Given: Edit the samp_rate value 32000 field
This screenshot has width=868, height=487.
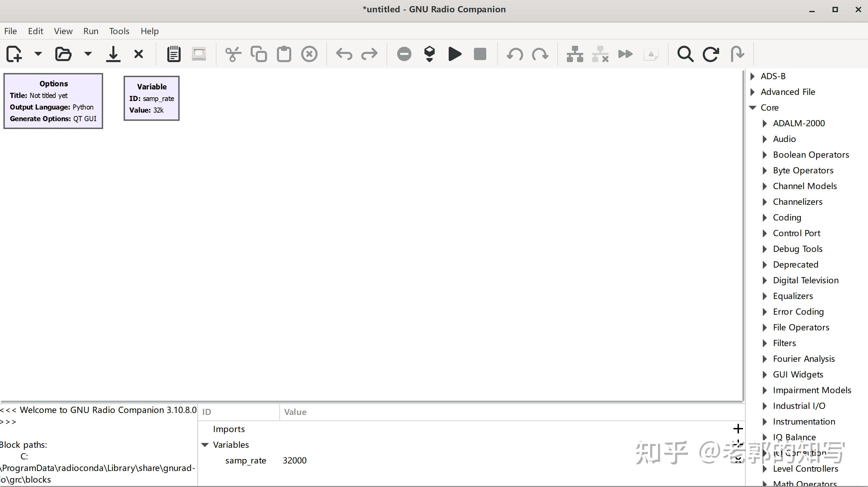Looking at the screenshot, I should 294,460.
